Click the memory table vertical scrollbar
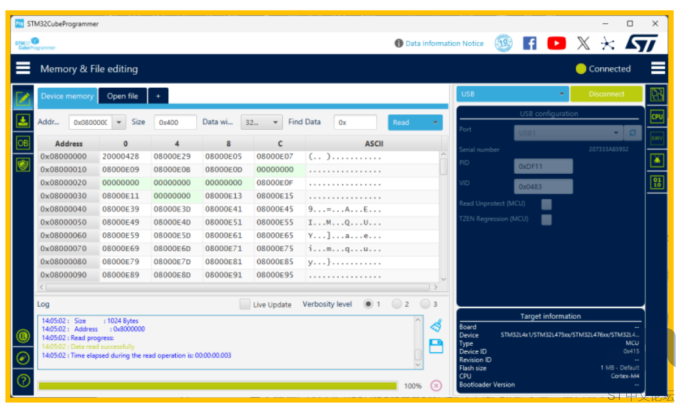Image resolution: width=684 pixels, height=411 pixels. 444,167
